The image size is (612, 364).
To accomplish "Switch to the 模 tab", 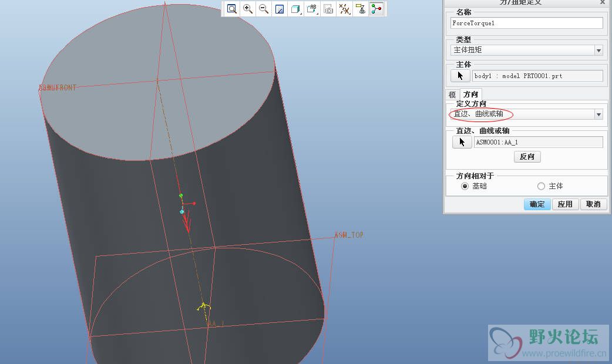I will [x=452, y=95].
